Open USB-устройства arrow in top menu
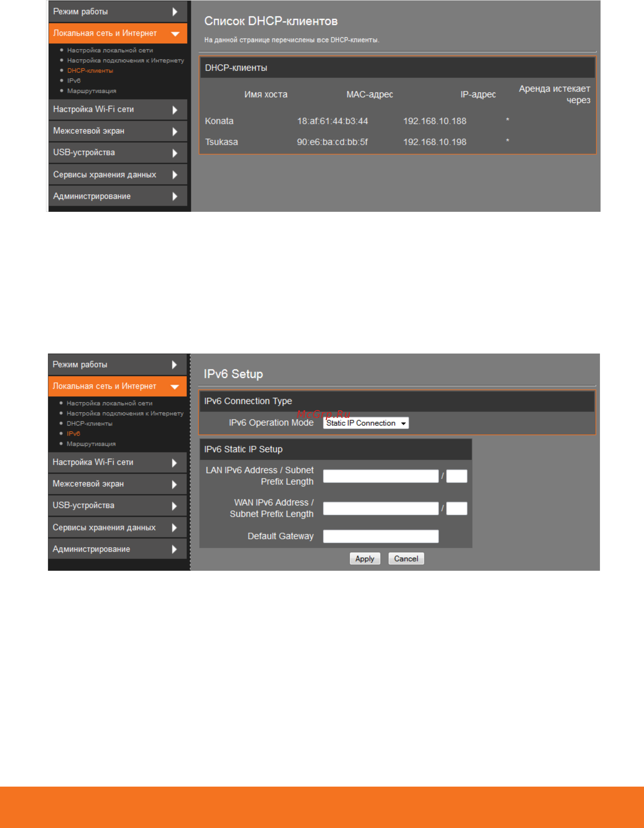Screen dimensions: 644x828 [x=175, y=153]
